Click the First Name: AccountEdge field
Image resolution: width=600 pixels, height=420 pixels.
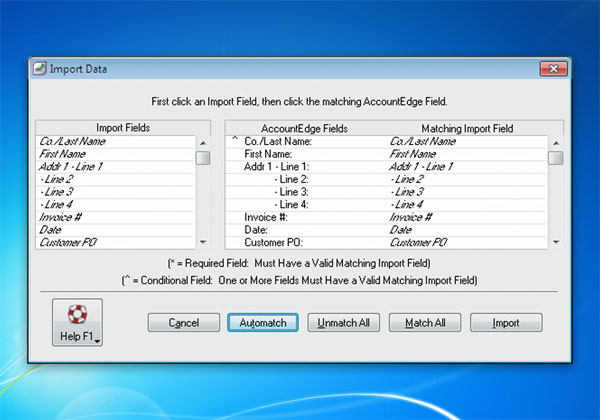[x=268, y=154]
